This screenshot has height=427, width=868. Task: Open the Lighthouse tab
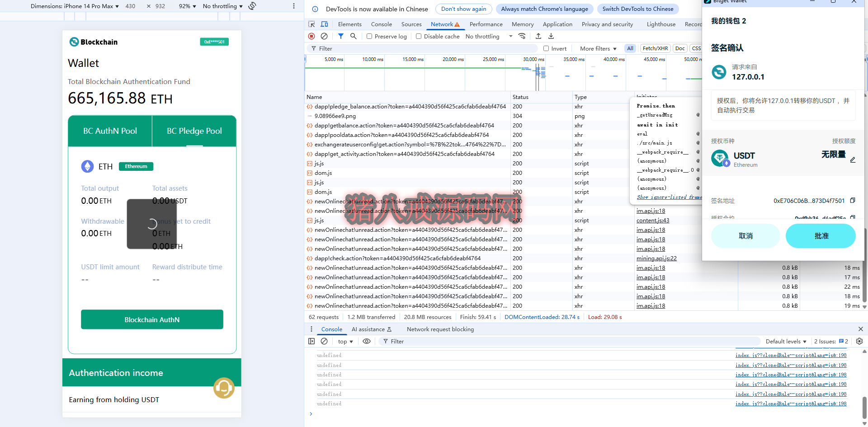pos(661,24)
